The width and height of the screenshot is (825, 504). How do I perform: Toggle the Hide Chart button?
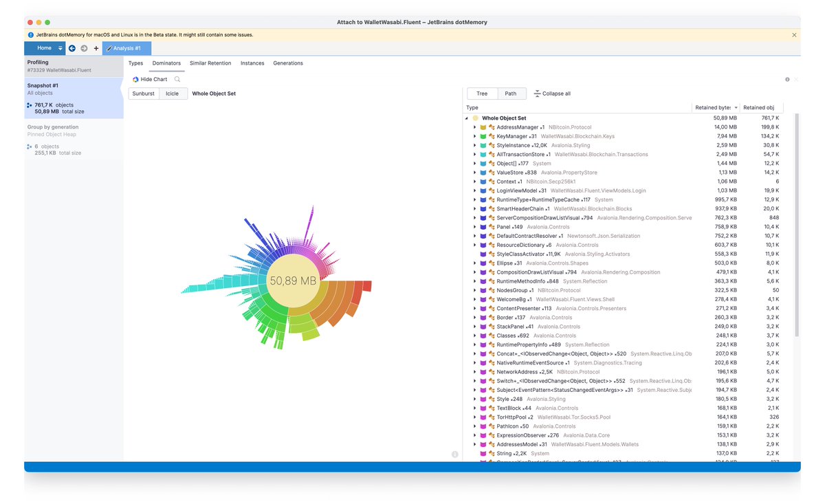149,80
